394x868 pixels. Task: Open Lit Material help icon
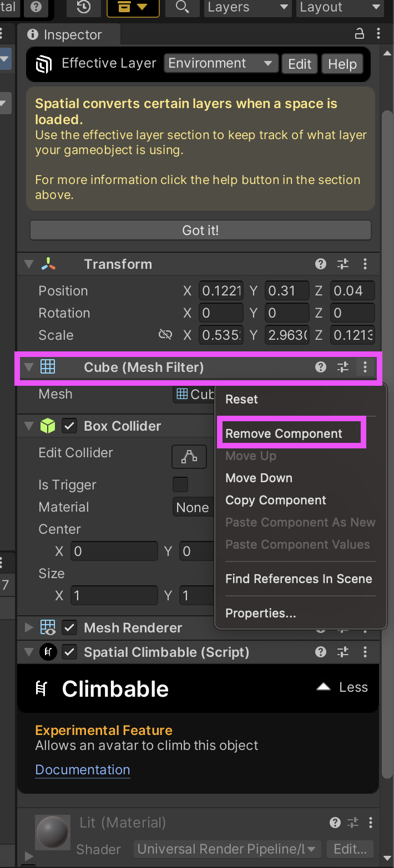pyautogui.click(x=335, y=823)
